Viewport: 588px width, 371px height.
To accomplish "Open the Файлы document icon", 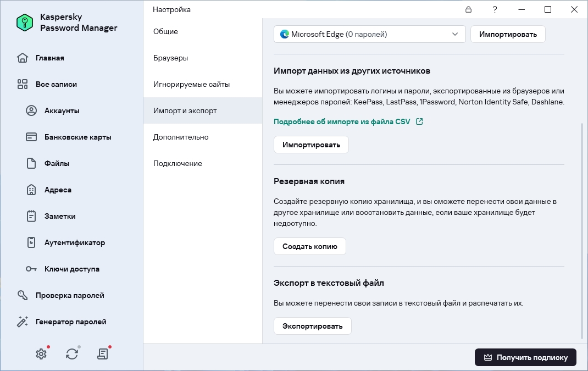I will point(31,163).
